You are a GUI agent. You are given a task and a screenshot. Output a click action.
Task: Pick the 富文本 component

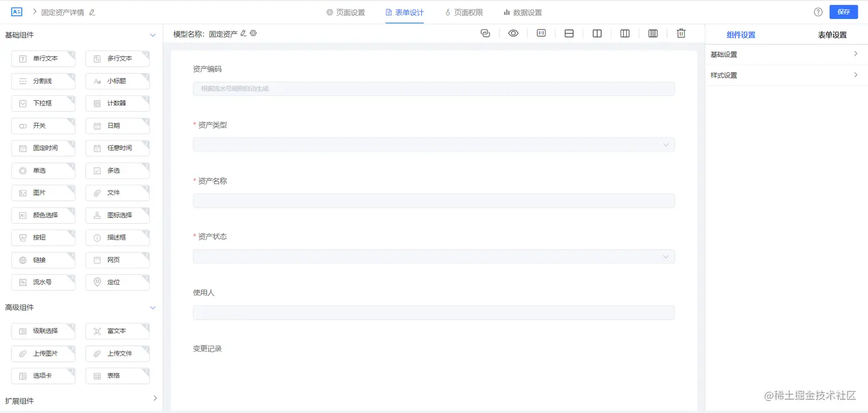coord(118,331)
